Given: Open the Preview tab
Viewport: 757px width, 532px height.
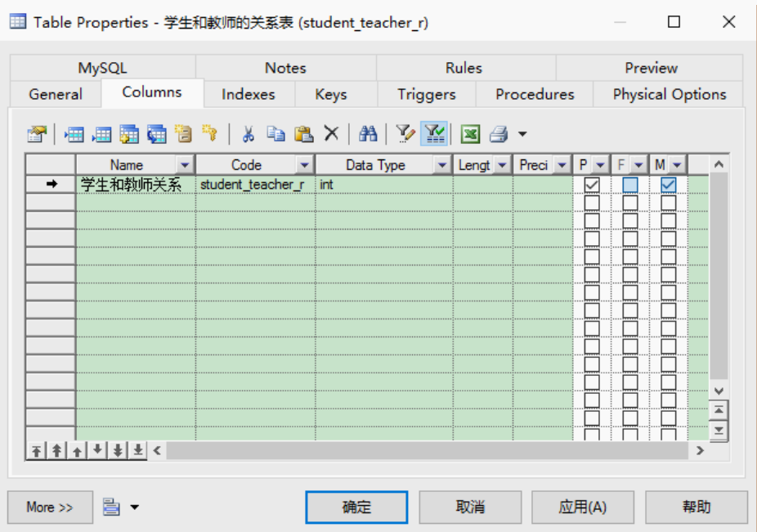Looking at the screenshot, I should [651, 68].
